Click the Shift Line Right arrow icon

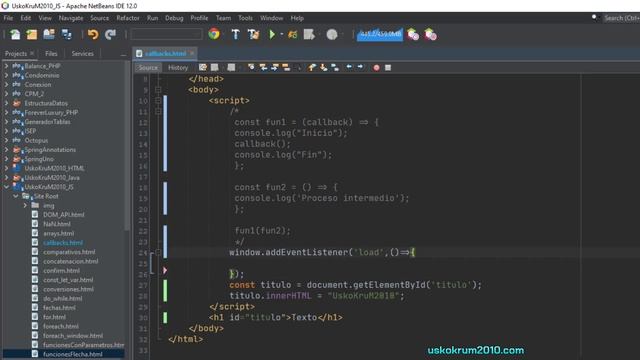click(x=360, y=67)
